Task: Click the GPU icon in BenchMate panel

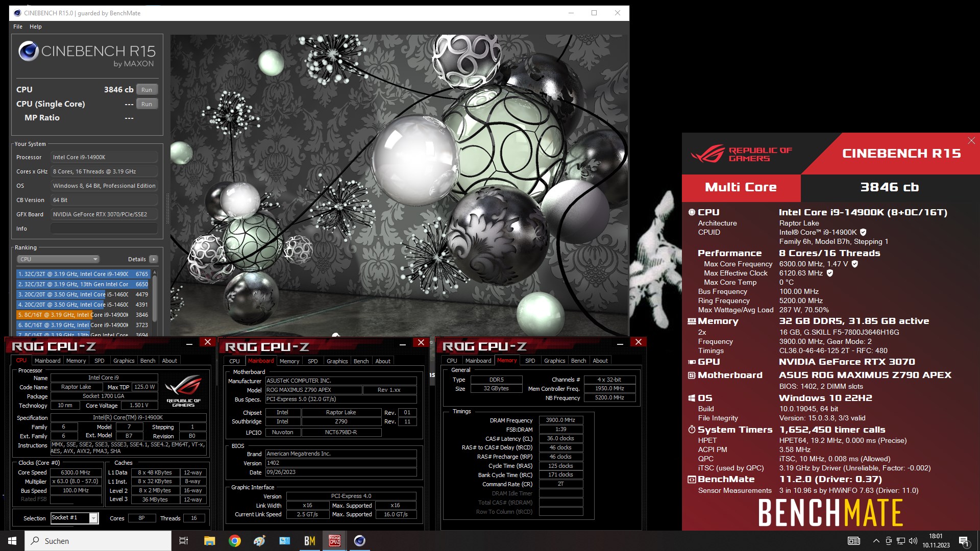Action: click(x=692, y=362)
